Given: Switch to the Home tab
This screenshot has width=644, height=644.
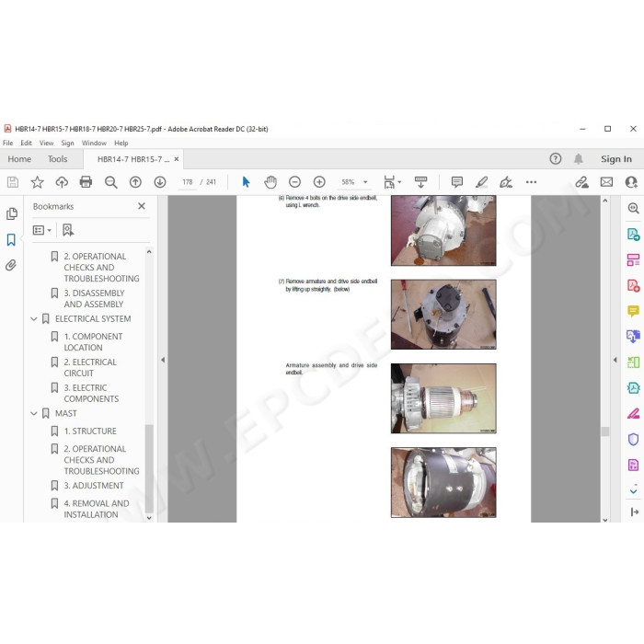Looking at the screenshot, I should (19, 159).
